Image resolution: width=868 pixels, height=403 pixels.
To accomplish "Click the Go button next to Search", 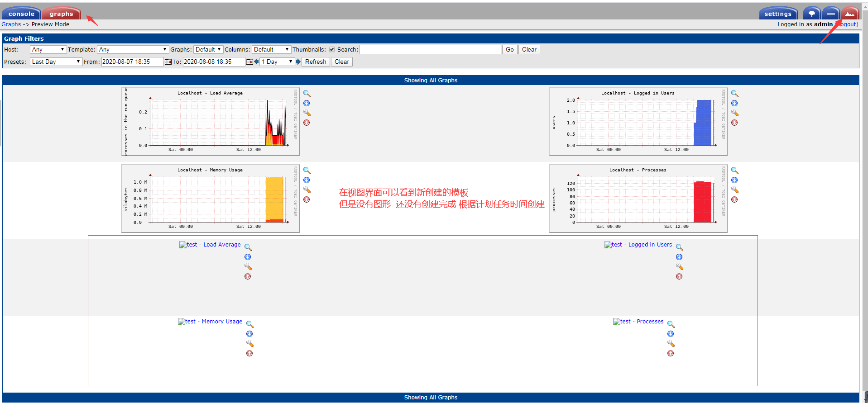I will pos(509,50).
